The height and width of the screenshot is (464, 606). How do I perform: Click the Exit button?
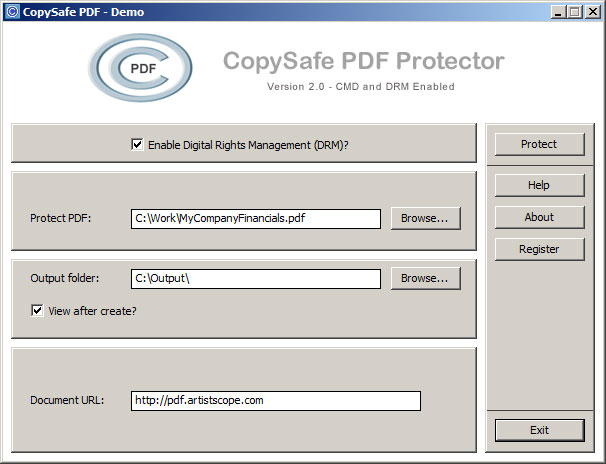[539, 430]
